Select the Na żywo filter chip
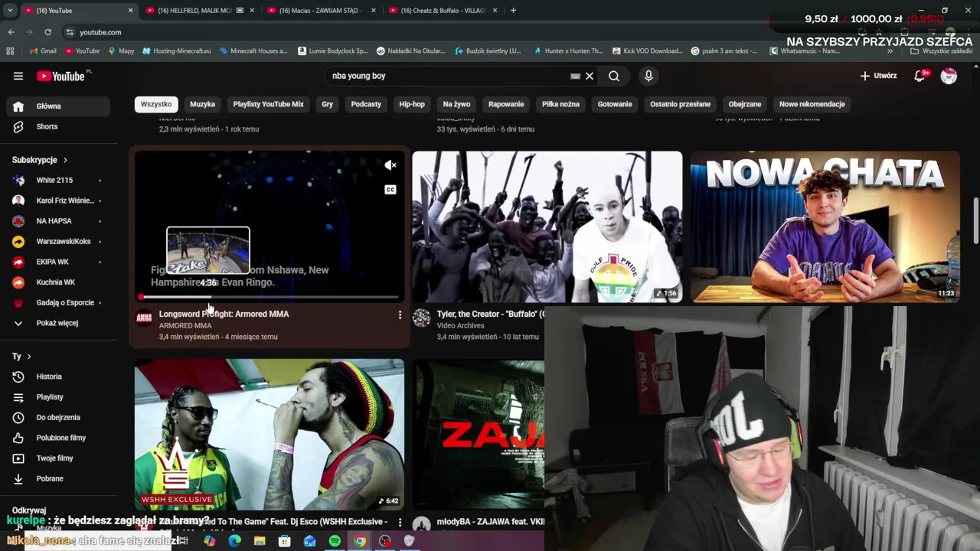This screenshot has width=980, height=551. pos(456,104)
